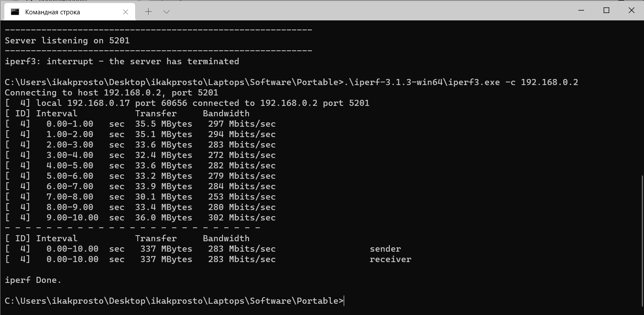
Task: Close the terminal window
Action: click(x=631, y=10)
